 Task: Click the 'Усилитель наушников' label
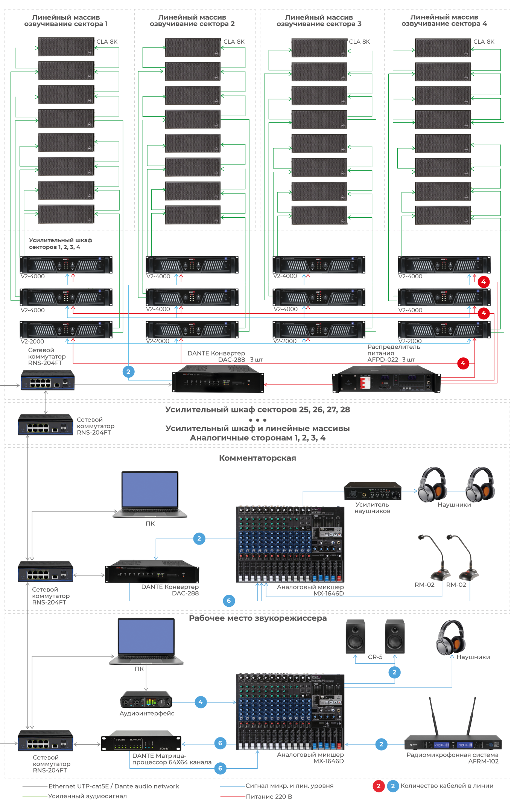tap(373, 508)
